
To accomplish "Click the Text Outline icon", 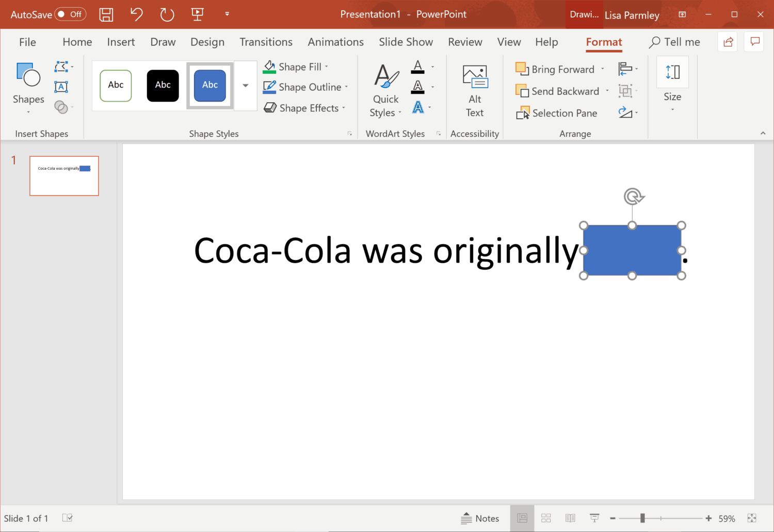I will point(418,87).
